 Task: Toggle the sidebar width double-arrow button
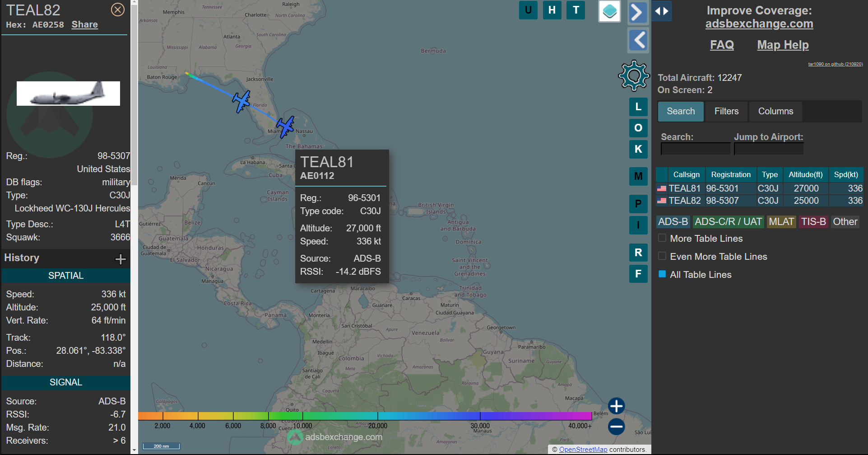(x=662, y=11)
